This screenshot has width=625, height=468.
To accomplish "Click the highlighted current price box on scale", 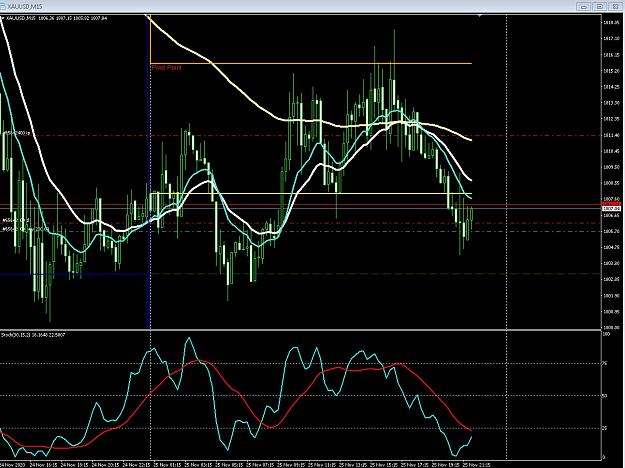I will pyautogui.click(x=611, y=208).
